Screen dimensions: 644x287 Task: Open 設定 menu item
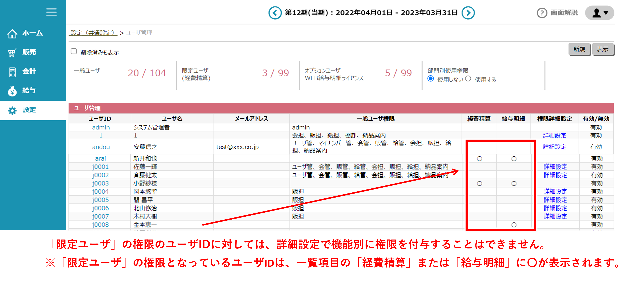(x=29, y=110)
